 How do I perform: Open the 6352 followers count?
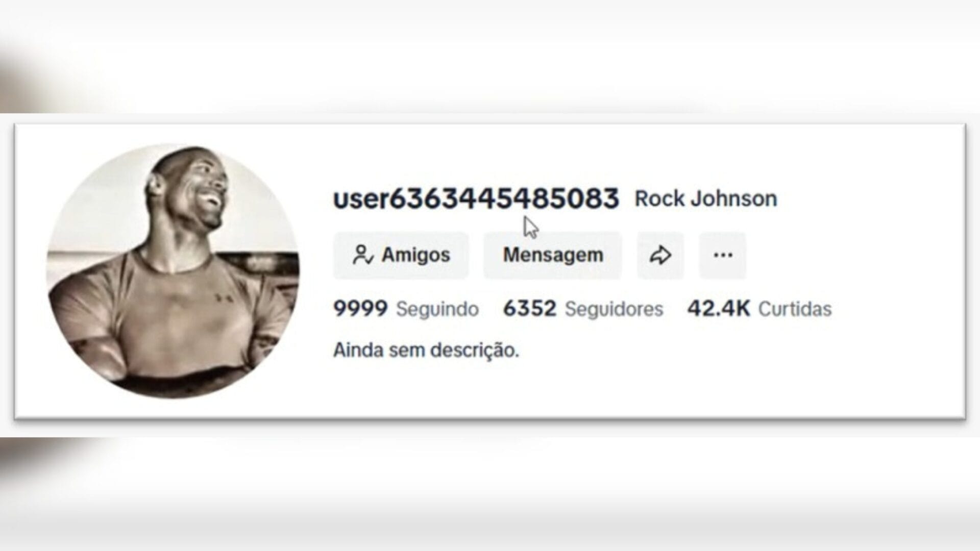[529, 309]
